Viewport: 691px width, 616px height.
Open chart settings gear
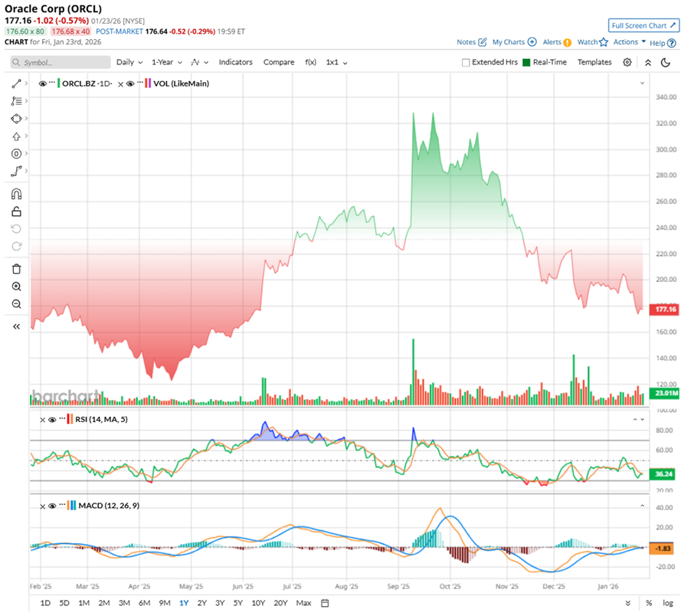[627, 63]
